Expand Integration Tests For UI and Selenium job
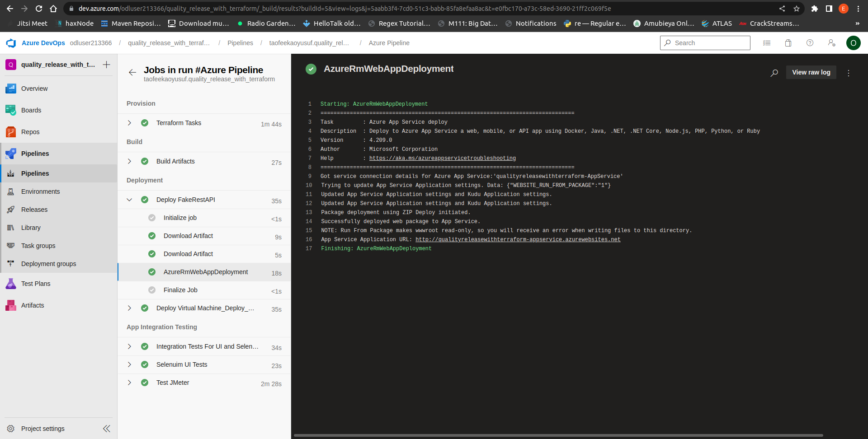 click(x=129, y=346)
